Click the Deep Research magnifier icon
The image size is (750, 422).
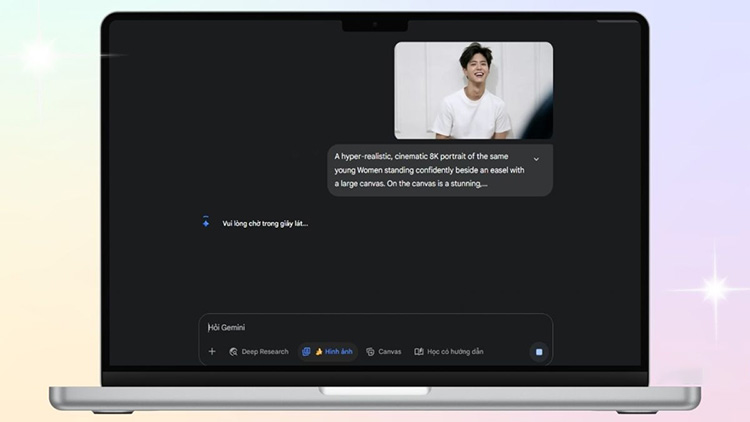tap(233, 352)
